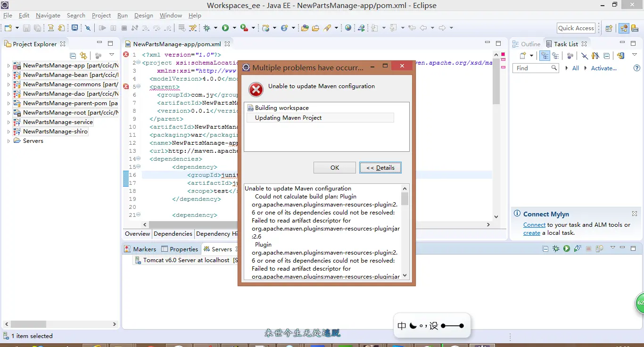
Task: Click the Save All toolbar icon
Action: tap(37, 28)
